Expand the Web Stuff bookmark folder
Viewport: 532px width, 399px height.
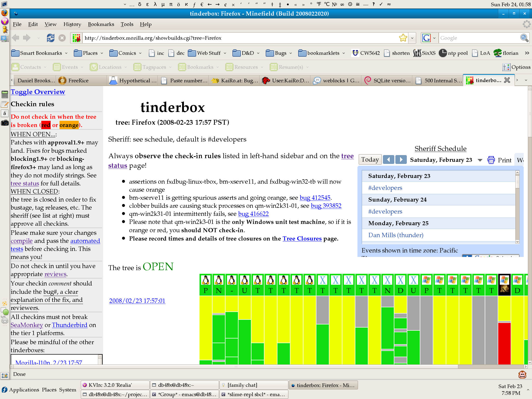click(x=207, y=53)
